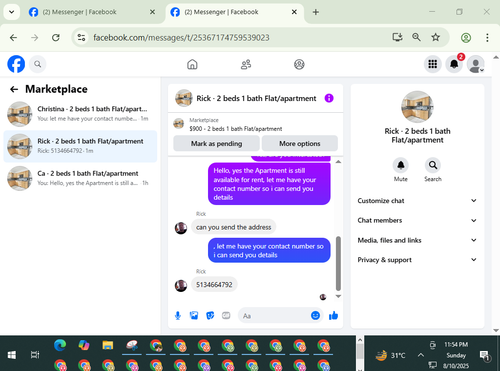
Task: Select message 'can you send the address'
Action: (x=234, y=227)
